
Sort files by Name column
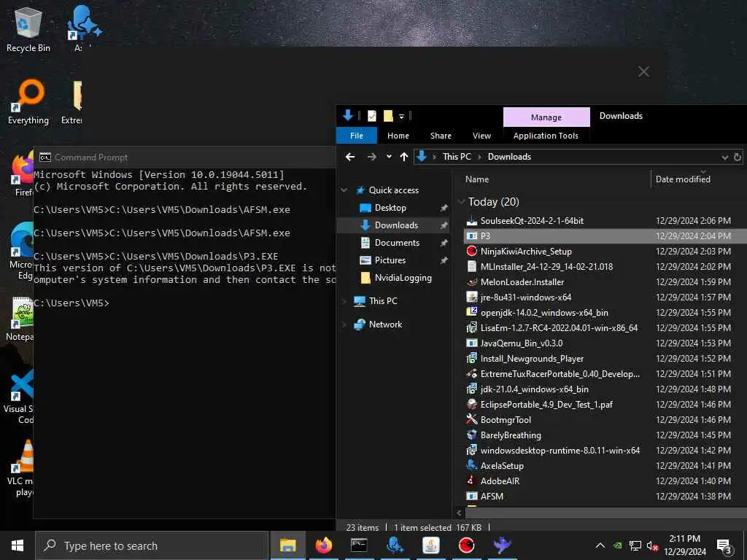click(x=477, y=179)
